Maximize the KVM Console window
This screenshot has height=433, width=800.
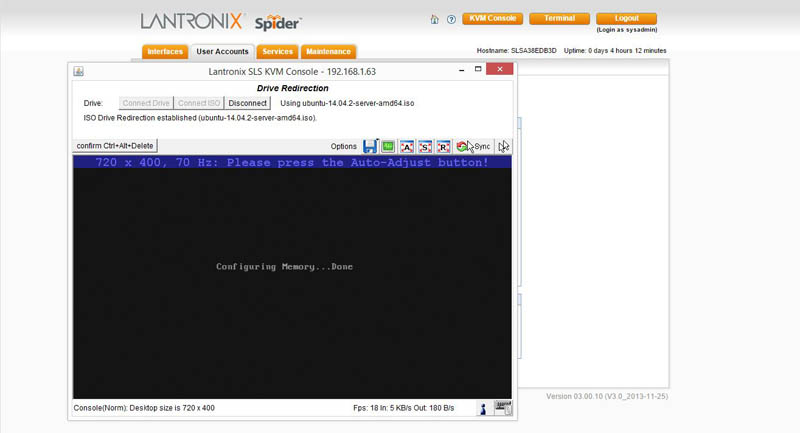pyautogui.click(x=478, y=69)
